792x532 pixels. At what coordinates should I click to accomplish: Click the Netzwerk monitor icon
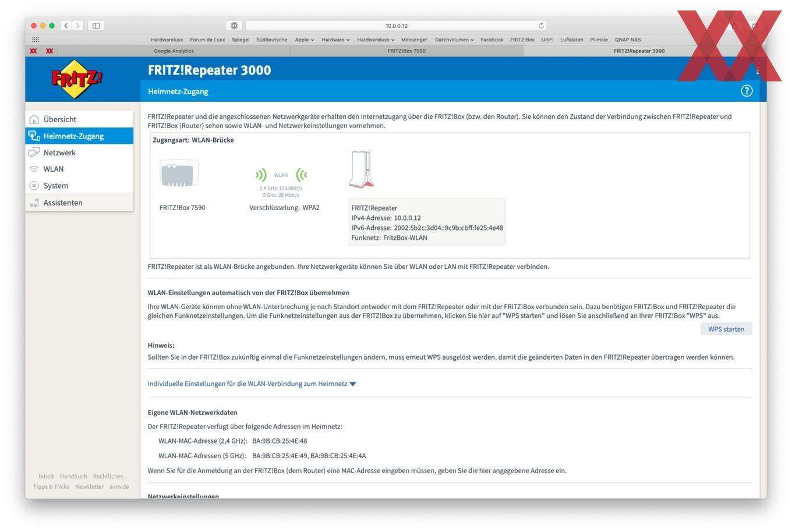pyautogui.click(x=34, y=152)
